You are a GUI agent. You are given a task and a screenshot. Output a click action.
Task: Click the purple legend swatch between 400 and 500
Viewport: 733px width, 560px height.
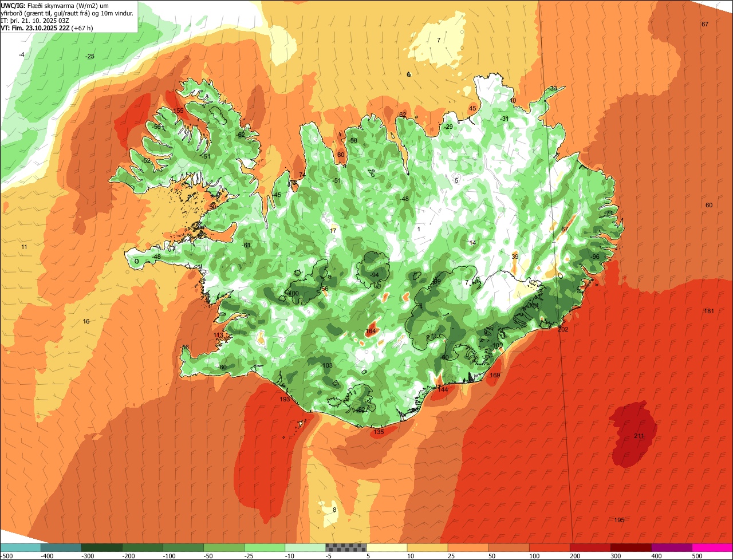(671, 547)
